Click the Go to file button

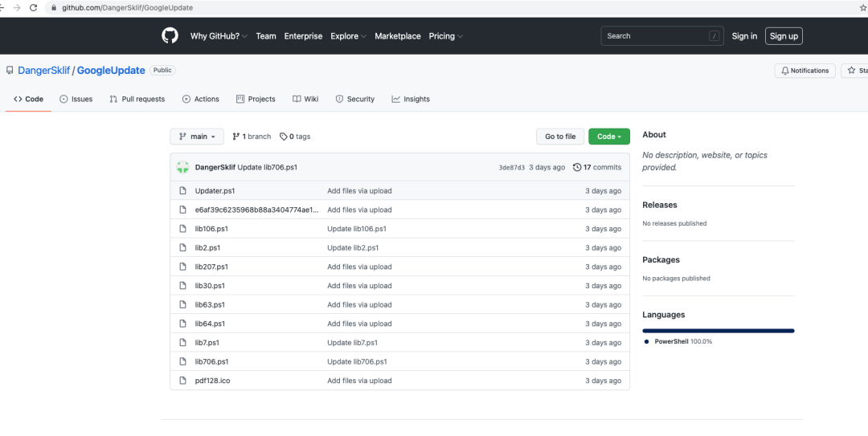click(560, 137)
